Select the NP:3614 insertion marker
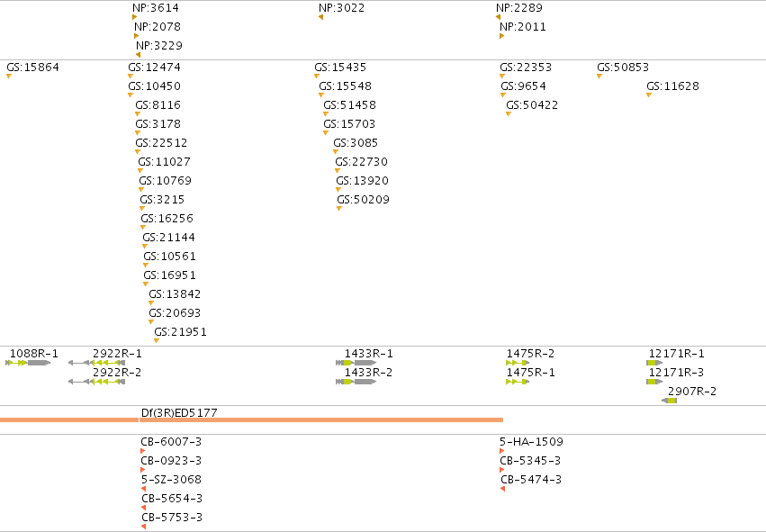 coord(134,17)
